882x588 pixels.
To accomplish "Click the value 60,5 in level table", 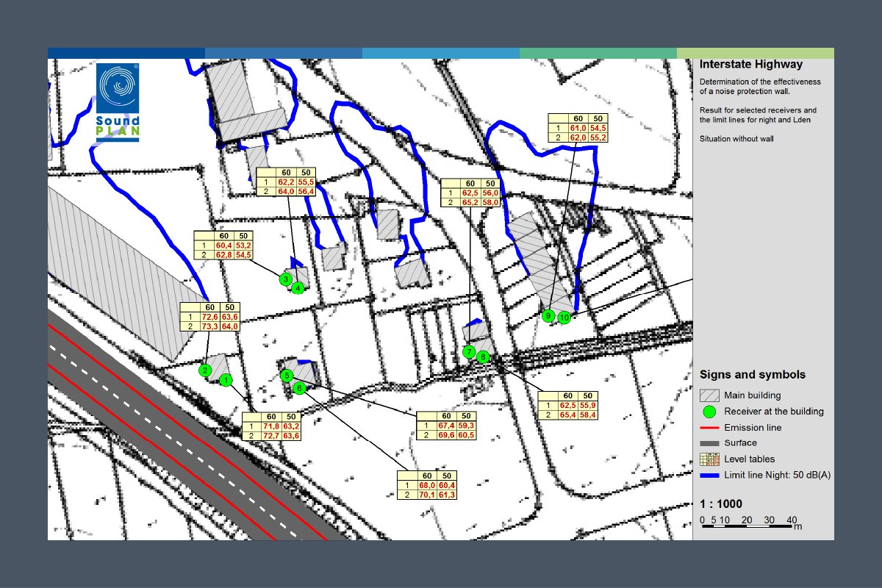I will (467, 436).
